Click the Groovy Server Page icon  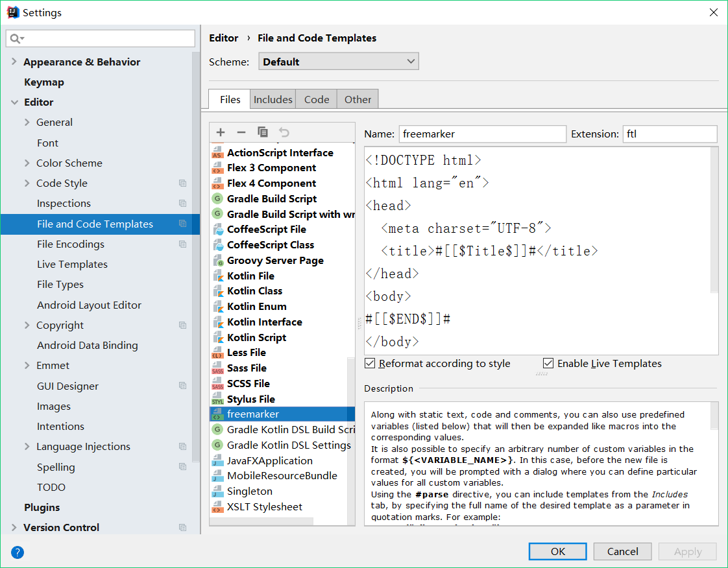tap(218, 261)
